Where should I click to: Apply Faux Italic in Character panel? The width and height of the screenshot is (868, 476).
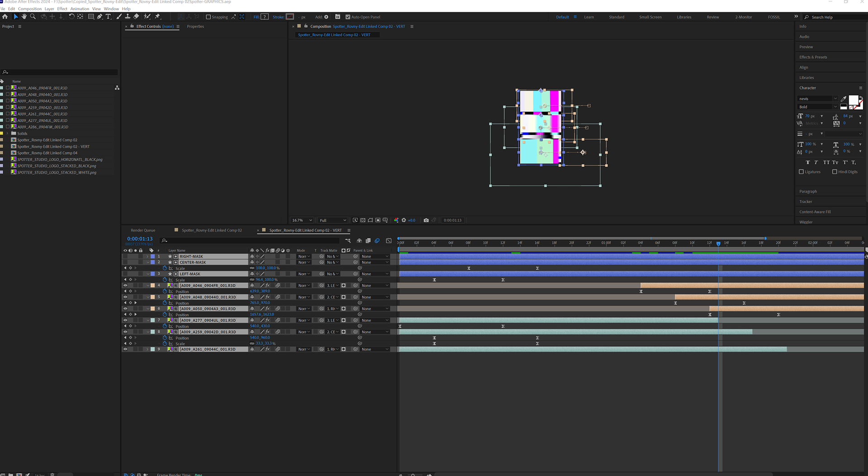[816, 162]
